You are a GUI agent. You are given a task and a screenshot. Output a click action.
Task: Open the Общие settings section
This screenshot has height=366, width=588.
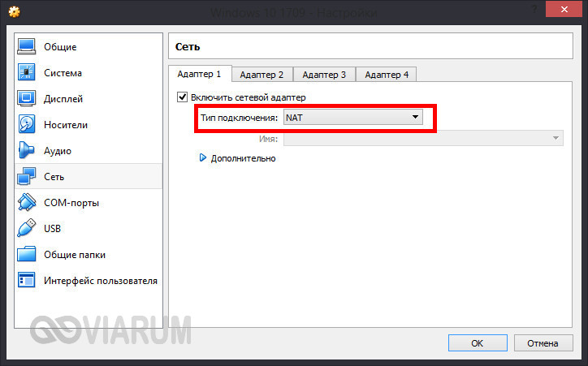(60, 47)
